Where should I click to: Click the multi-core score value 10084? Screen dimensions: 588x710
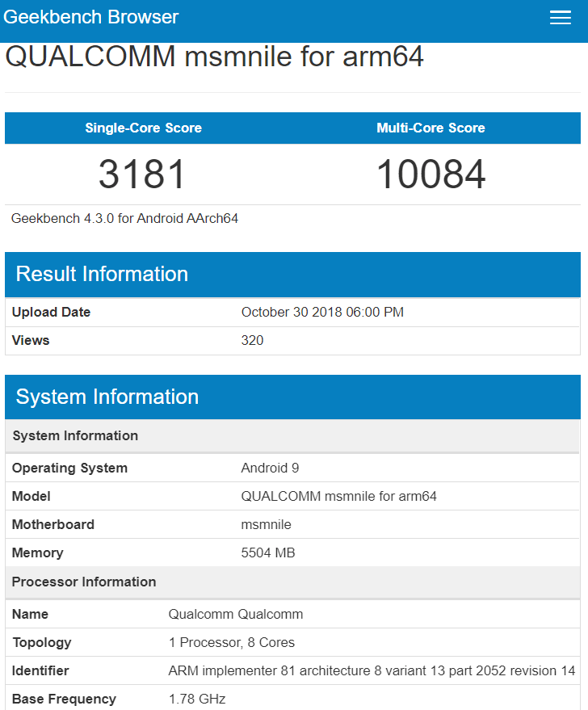click(x=430, y=174)
